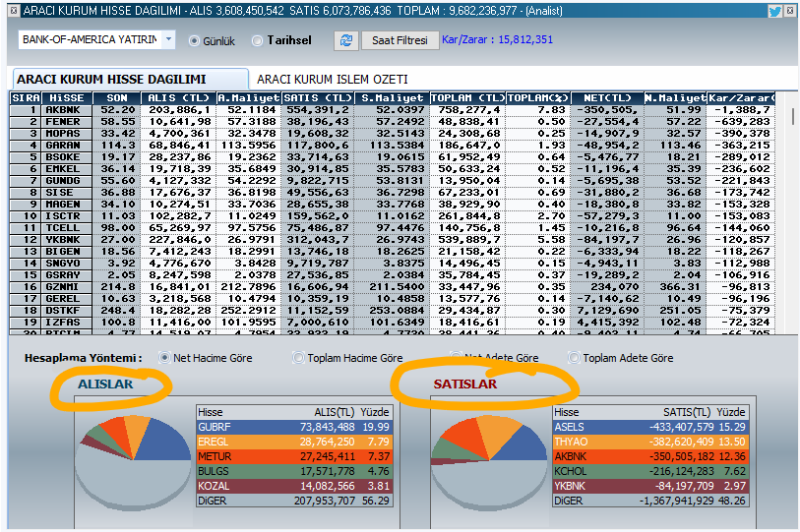The height and width of the screenshot is (532, 800).
Task: Sort table by SIRA column header
Action: pyautogui.click(x=26, y=98)
